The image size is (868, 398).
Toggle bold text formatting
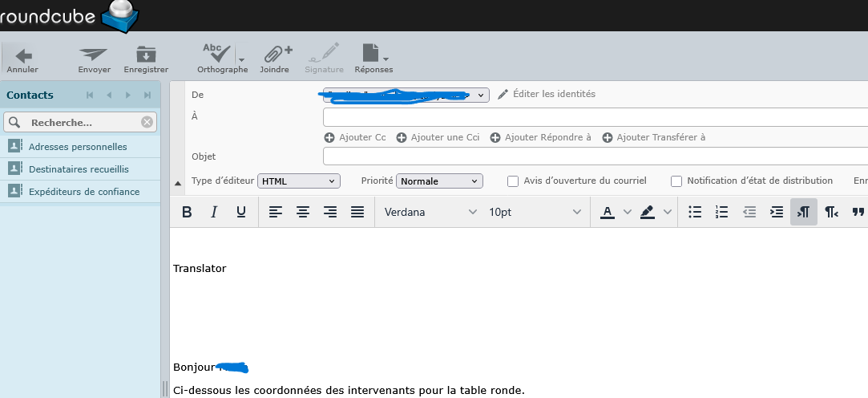click(x=187, y=213)
